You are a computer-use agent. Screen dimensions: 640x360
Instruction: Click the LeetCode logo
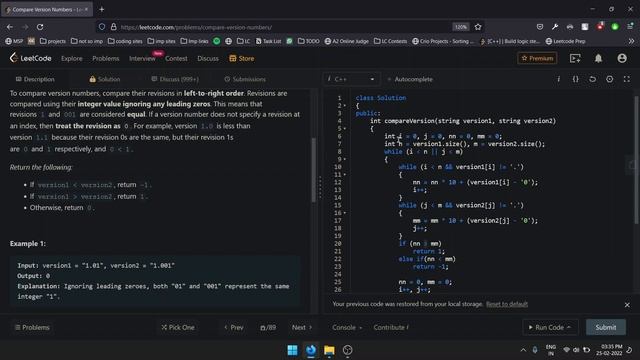click(31, 58)
